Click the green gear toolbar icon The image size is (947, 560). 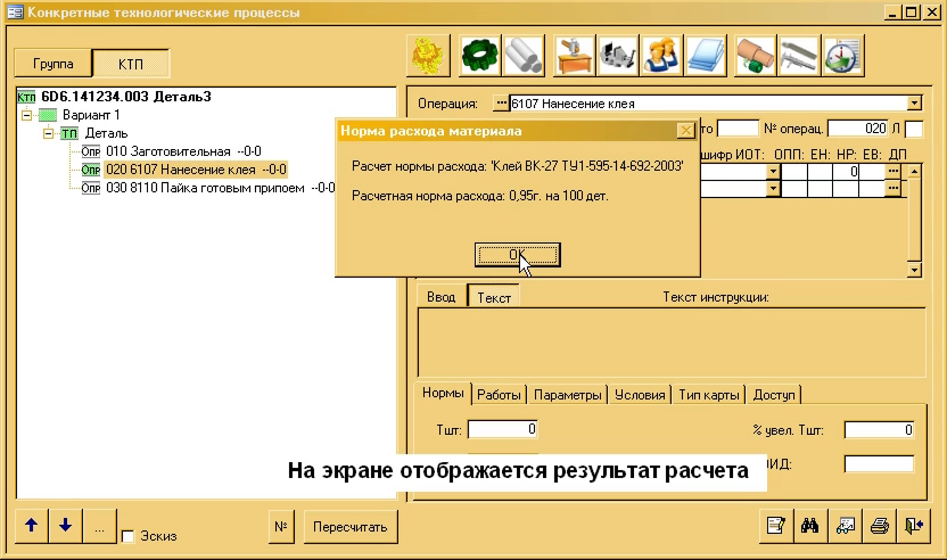pyautogui.click(x=480, y=56)
